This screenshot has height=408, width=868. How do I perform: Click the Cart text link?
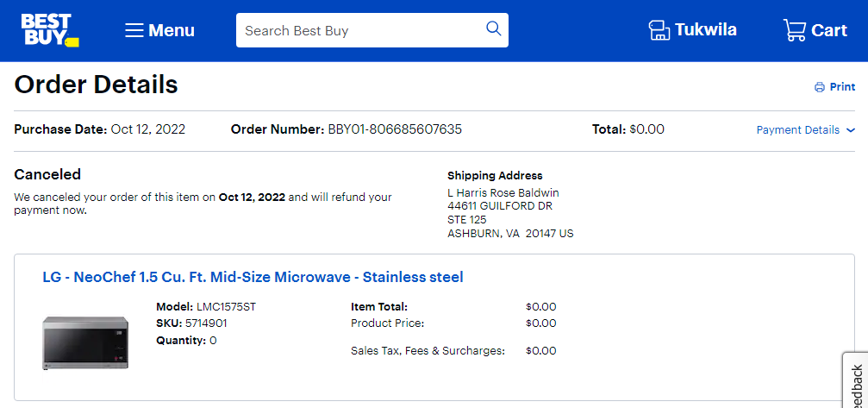829,30
